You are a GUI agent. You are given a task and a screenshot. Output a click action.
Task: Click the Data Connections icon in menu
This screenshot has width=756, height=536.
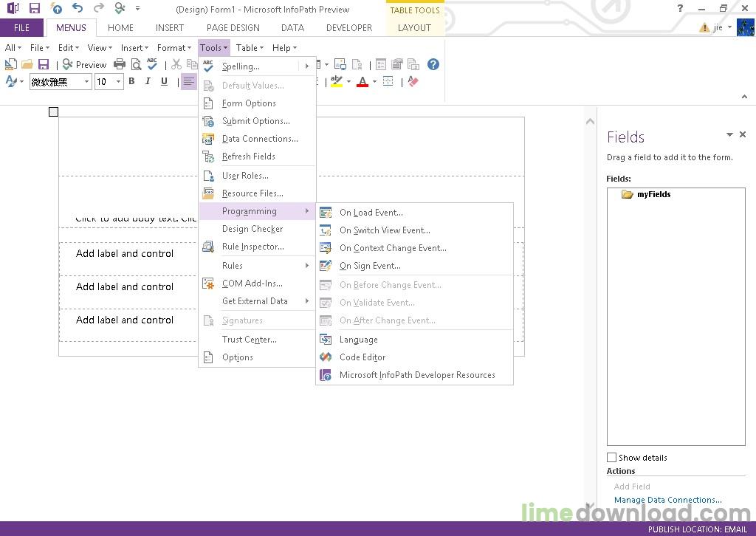click(x=208, y=139)
